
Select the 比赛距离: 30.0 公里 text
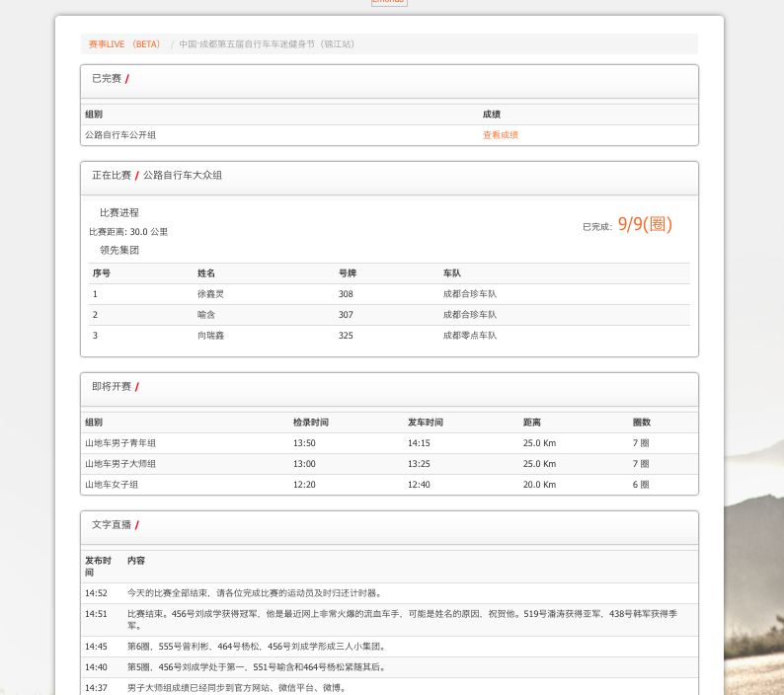[x=128, y=232]
